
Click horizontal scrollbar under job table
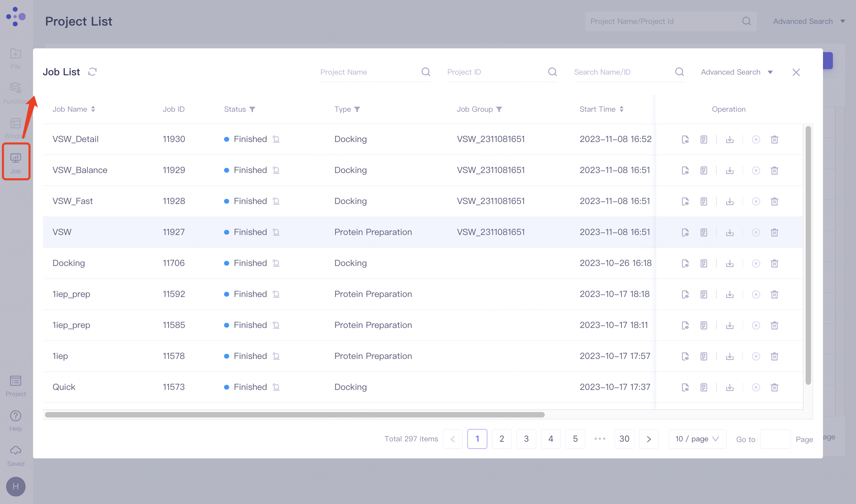[x=295, y=415]
